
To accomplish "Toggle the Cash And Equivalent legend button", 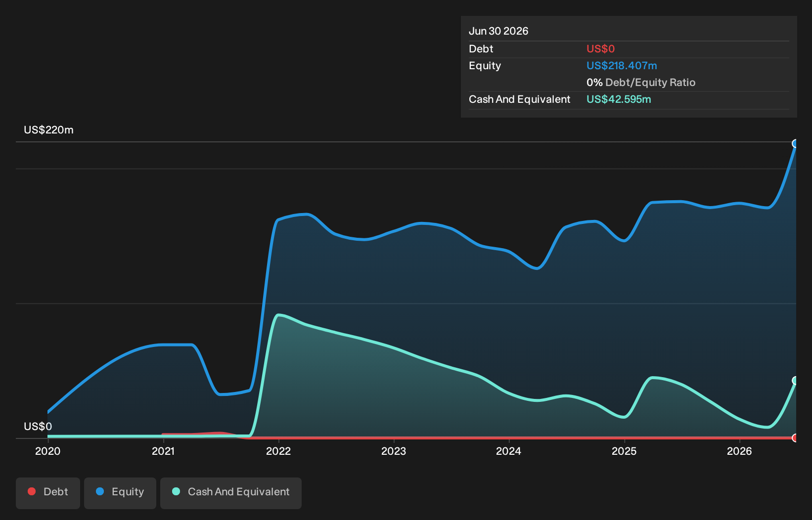I will click(231, 493).
